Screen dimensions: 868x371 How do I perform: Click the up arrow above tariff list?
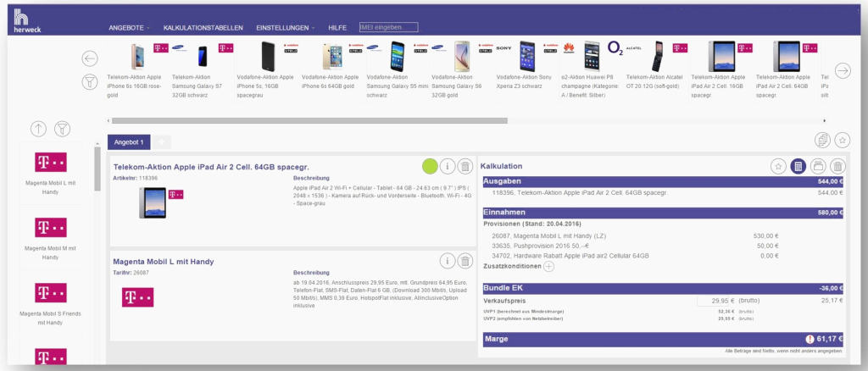pos(38,130)
